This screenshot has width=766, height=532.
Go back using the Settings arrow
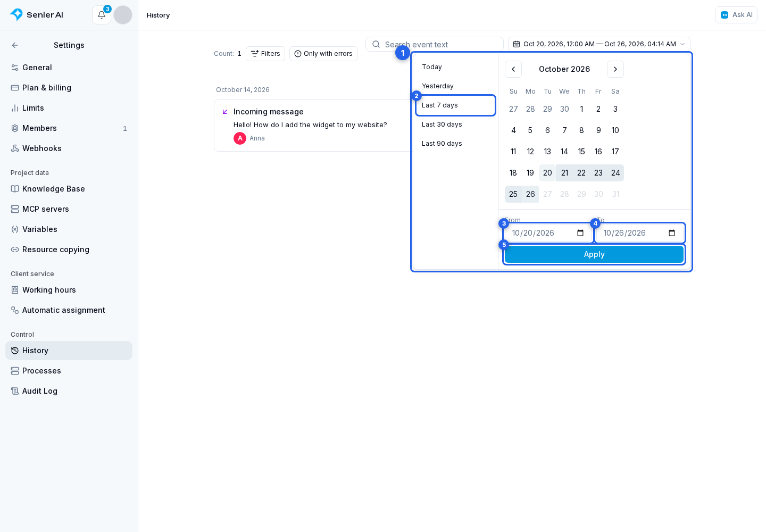pyautogui.click(x=15, y=45)
